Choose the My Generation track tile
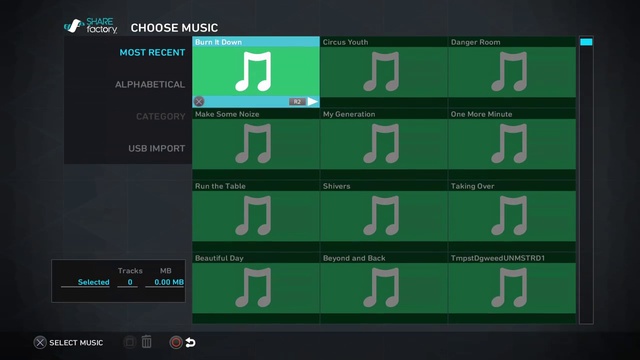The height and width of the screenshot is (360, 640). 384,144
